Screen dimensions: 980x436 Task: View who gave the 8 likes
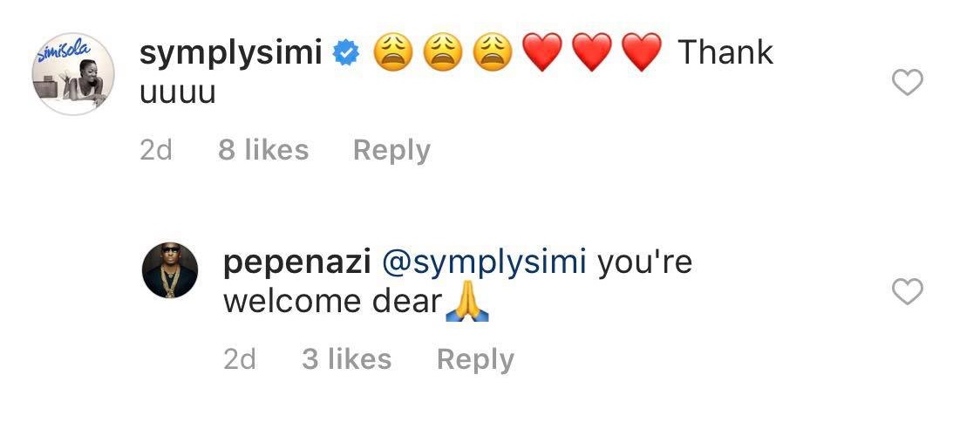coord(263,151)
